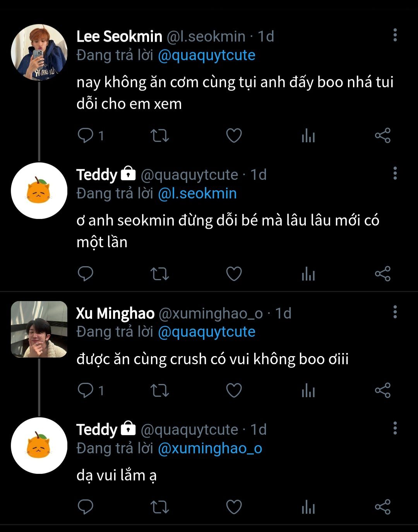This screenshot has height=532, width=418.
Task: Open the @l.seokmin mention in Teddy's reply
Action: (197, 194)
